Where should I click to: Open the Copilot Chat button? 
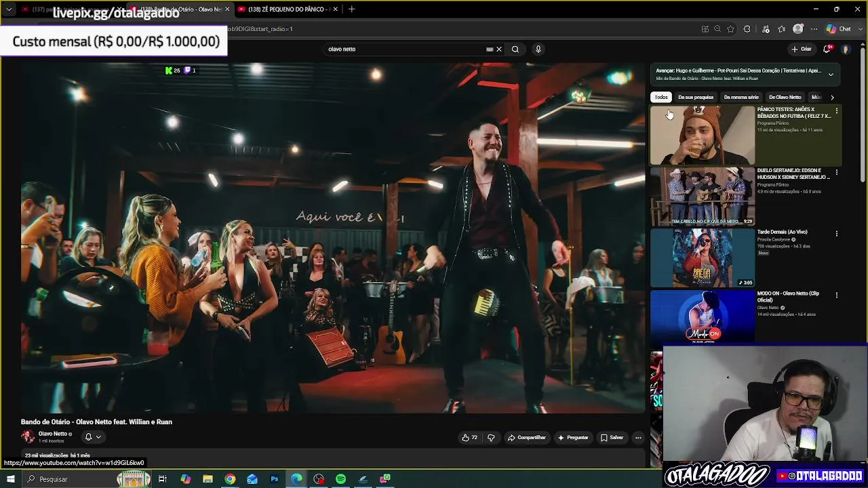click(x=838, y=29)
